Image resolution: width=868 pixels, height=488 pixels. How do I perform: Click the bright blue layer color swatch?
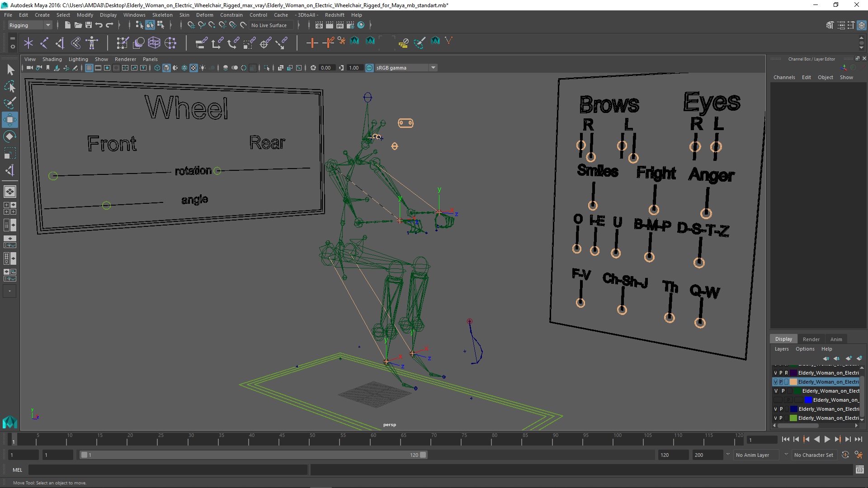[808, 400]
